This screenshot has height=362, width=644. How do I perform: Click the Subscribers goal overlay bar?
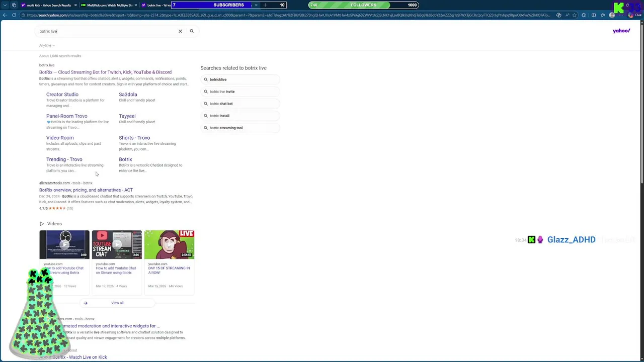228,5
